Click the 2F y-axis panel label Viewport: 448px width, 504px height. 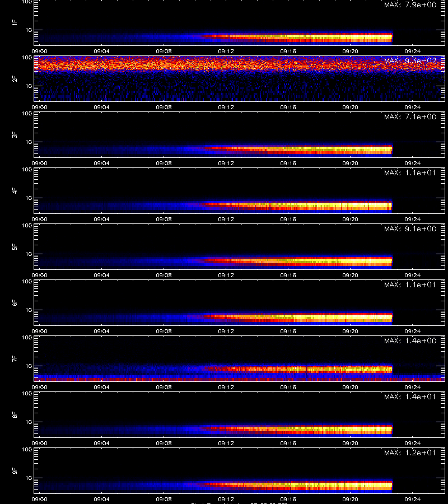click(15, 78)
